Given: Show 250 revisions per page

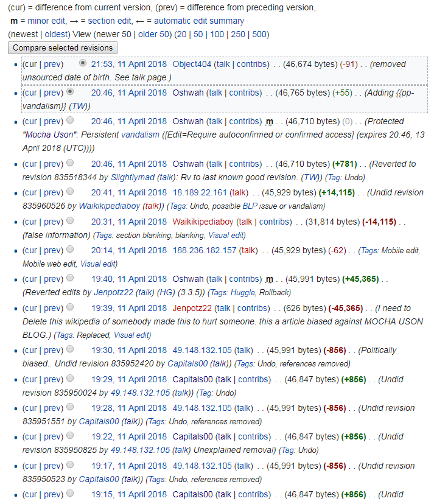Looking at the screenshot, I should pos(238,35).
